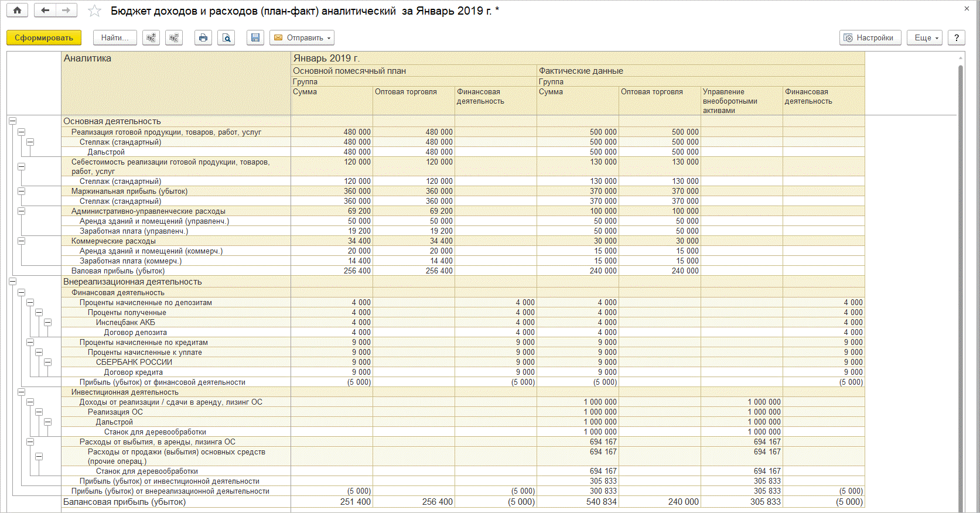Open the Настройки settings
Screen dimensions: 980x513
coord(870,37)
